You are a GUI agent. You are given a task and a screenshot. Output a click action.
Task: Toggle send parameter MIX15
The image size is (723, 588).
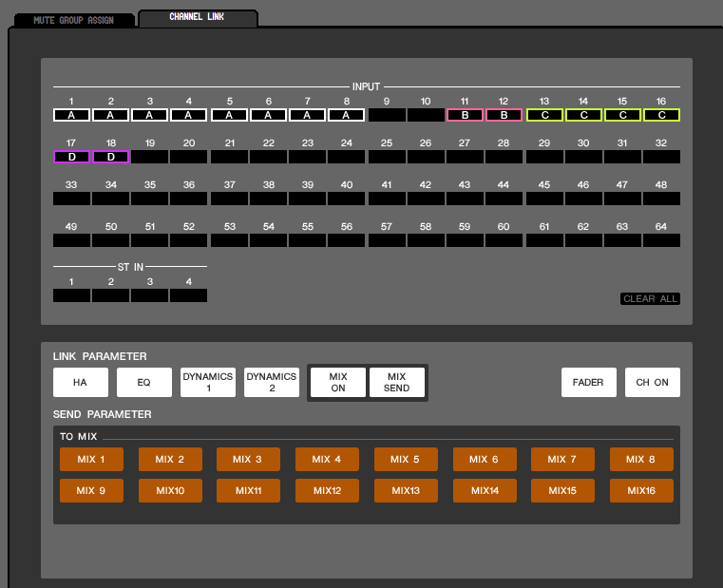pos(562,491)
